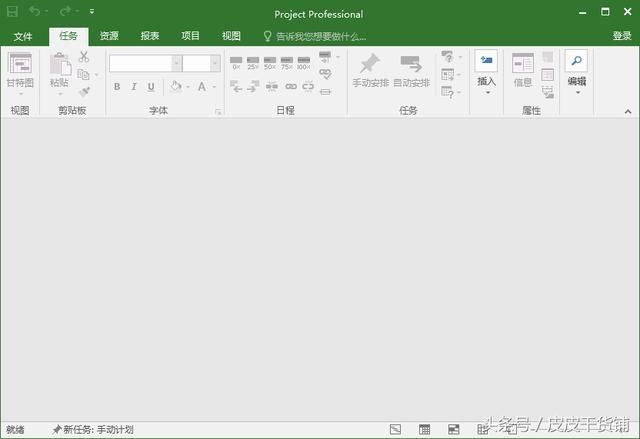Click the Mark on Track icon

[x=325, y=57]
